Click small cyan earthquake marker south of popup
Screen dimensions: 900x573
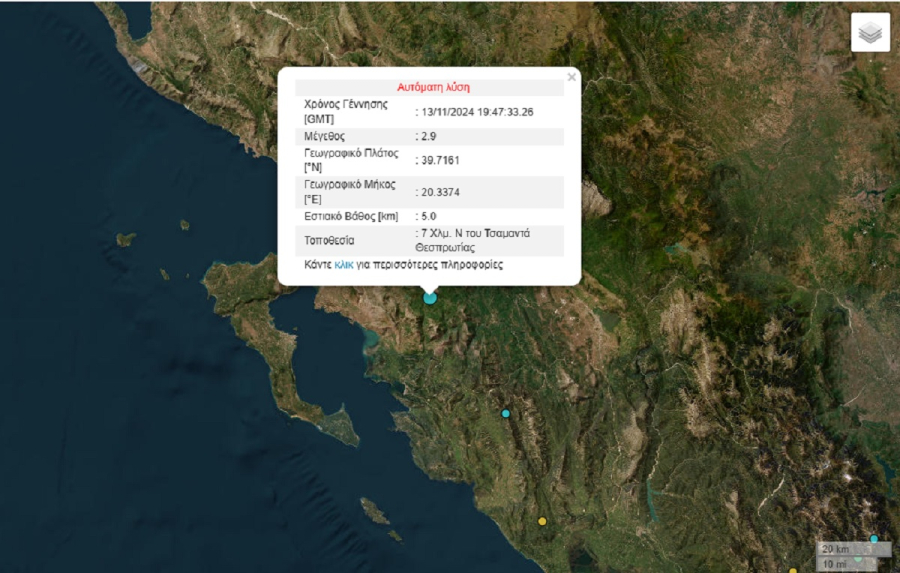point(506,413)
